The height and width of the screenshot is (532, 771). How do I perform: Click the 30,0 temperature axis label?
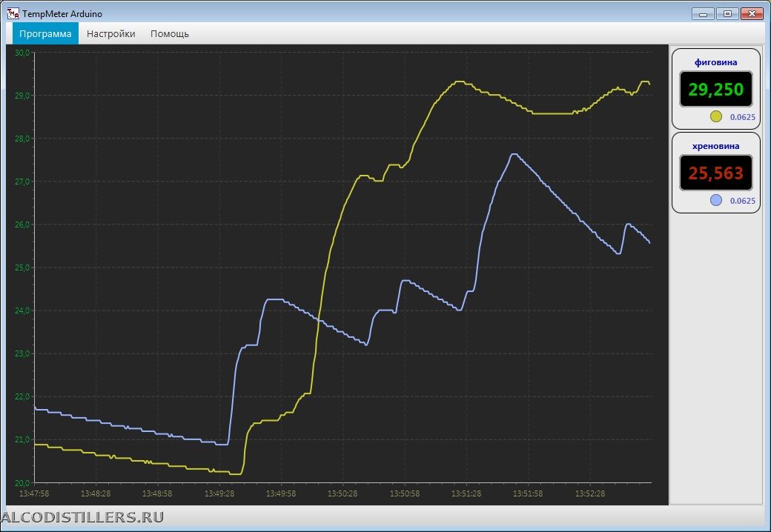point(23,53)
